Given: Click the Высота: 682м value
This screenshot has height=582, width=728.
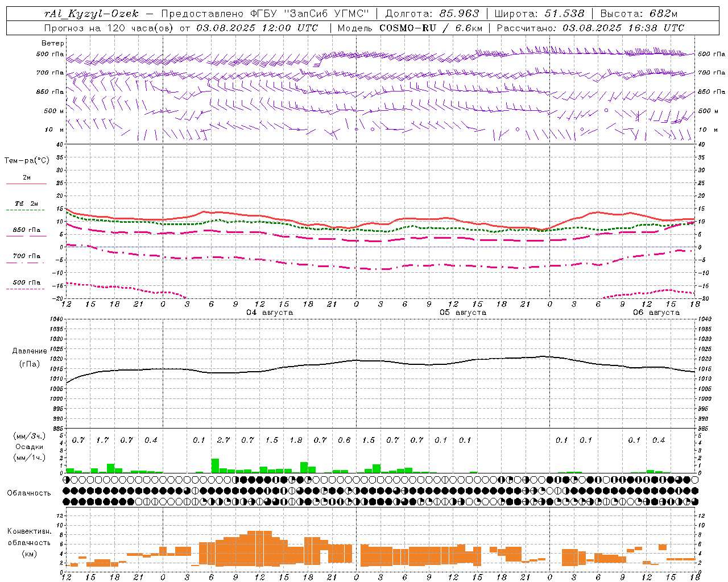Looking at the screenshot, I should pos(639,14).
